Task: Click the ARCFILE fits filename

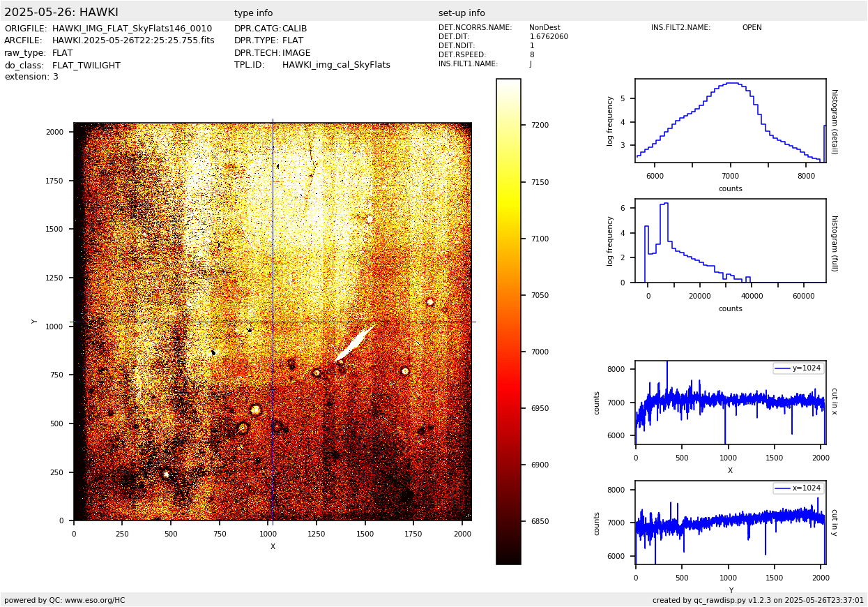Action: click(x=133, y=40)
